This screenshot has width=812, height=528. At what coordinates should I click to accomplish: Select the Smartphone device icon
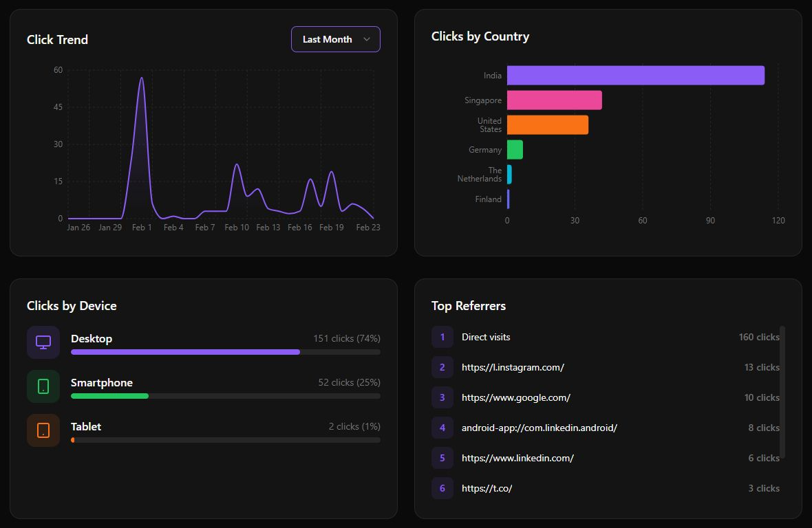43,386
